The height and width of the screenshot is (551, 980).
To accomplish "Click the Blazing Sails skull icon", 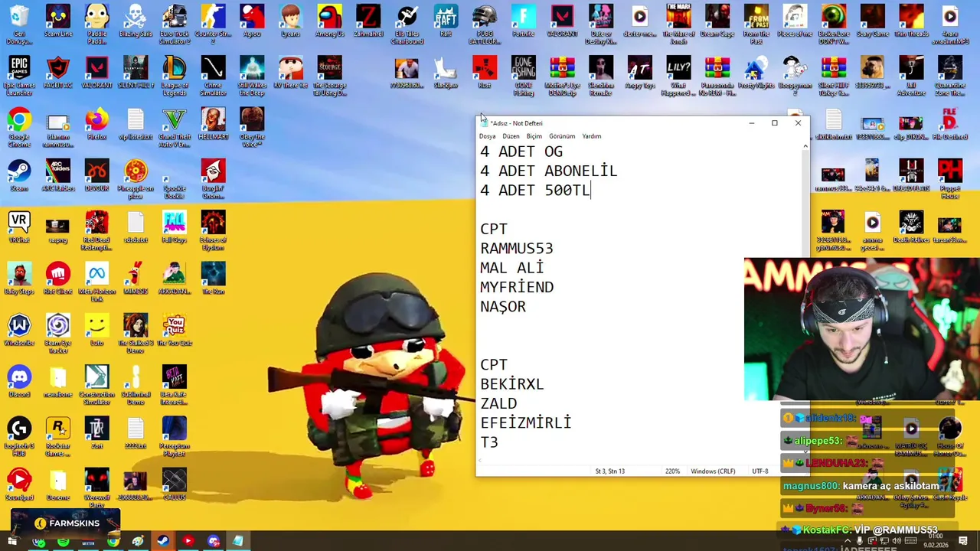I will pos(136,21).
